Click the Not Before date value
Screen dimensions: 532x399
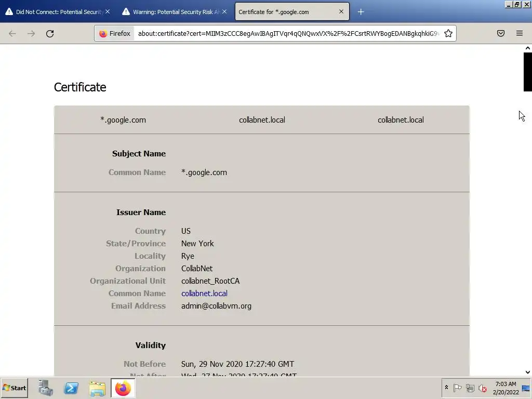[237, 364]
